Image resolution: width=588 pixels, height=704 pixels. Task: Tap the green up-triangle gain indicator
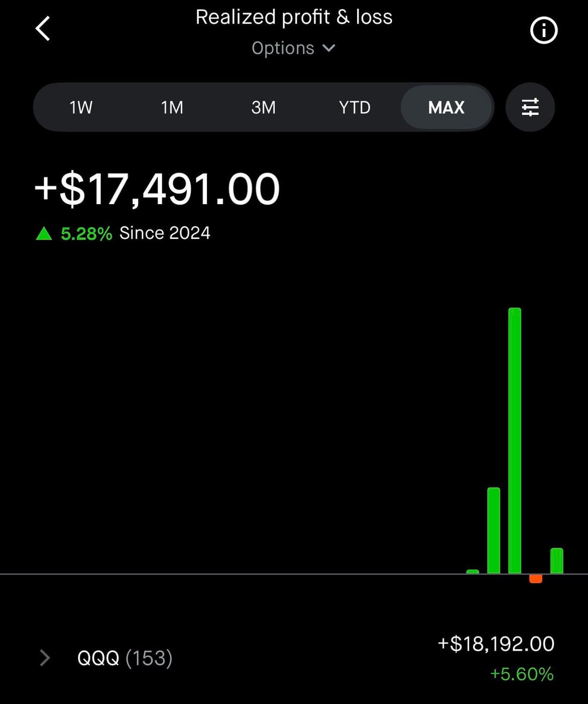(44, 234)
